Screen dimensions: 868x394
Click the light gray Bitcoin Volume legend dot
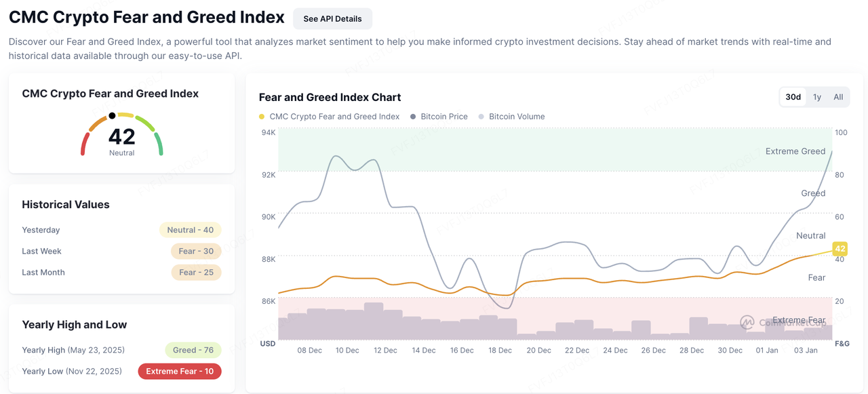tap(481, 117)
